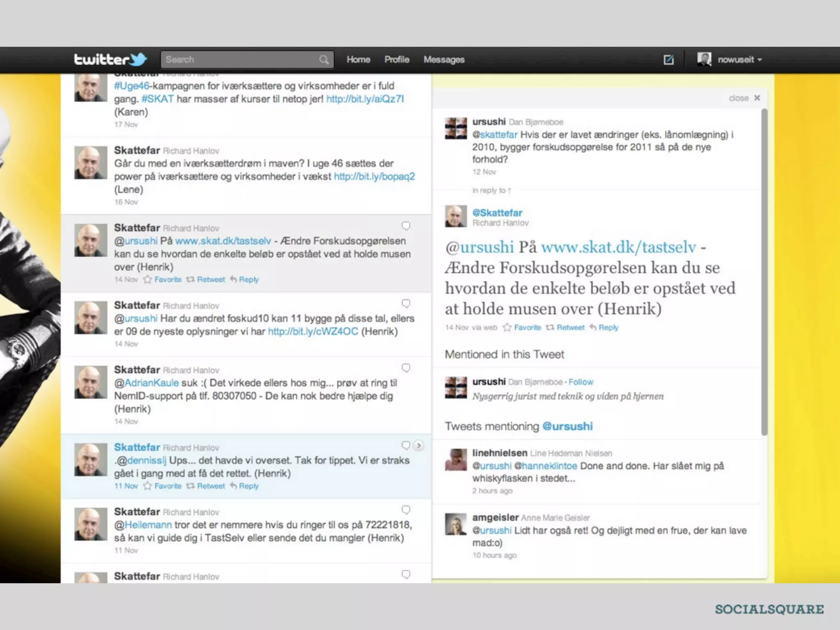Click conversation bubble icon on @Heilemann tweet
Screen dimensions: 840x630
tap(406, 510)
